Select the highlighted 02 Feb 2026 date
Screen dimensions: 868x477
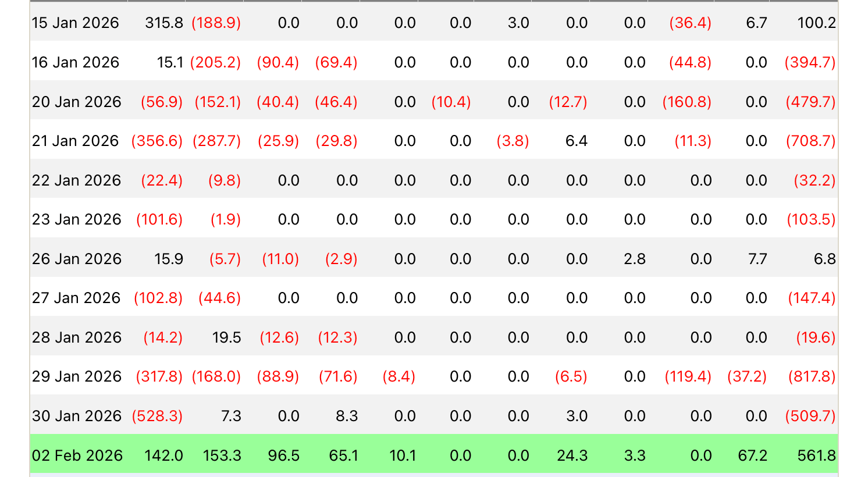tap(77, 455)
